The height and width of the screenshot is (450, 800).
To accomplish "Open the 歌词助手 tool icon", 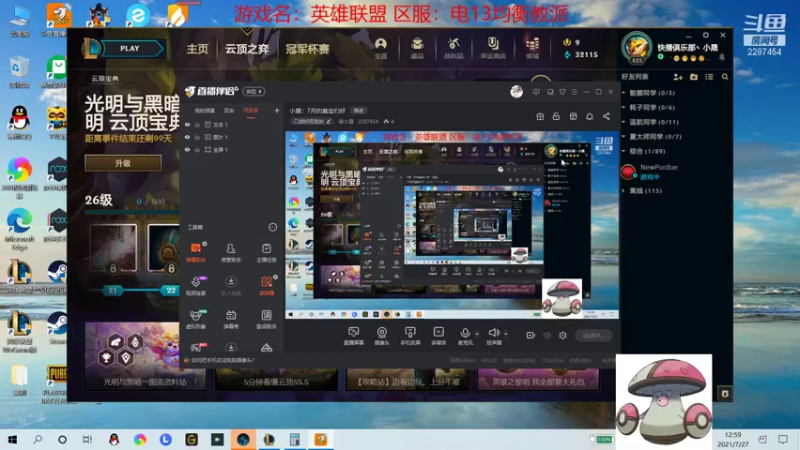I will (x=266, y=319).
